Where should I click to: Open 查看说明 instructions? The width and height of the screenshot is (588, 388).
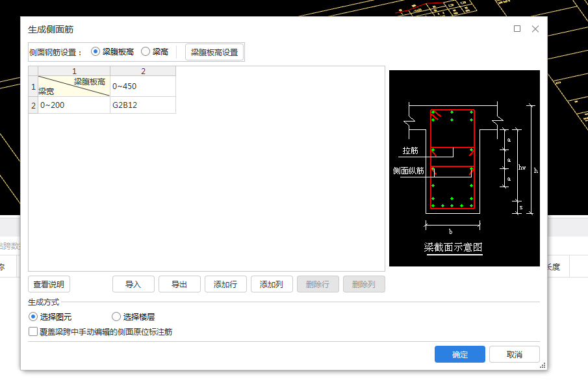49,284
